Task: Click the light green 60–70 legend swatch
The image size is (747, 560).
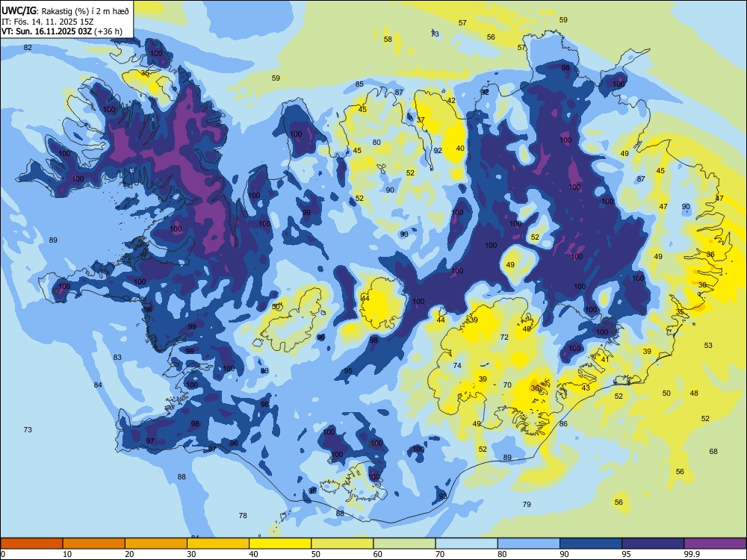Action: point(404,544)
